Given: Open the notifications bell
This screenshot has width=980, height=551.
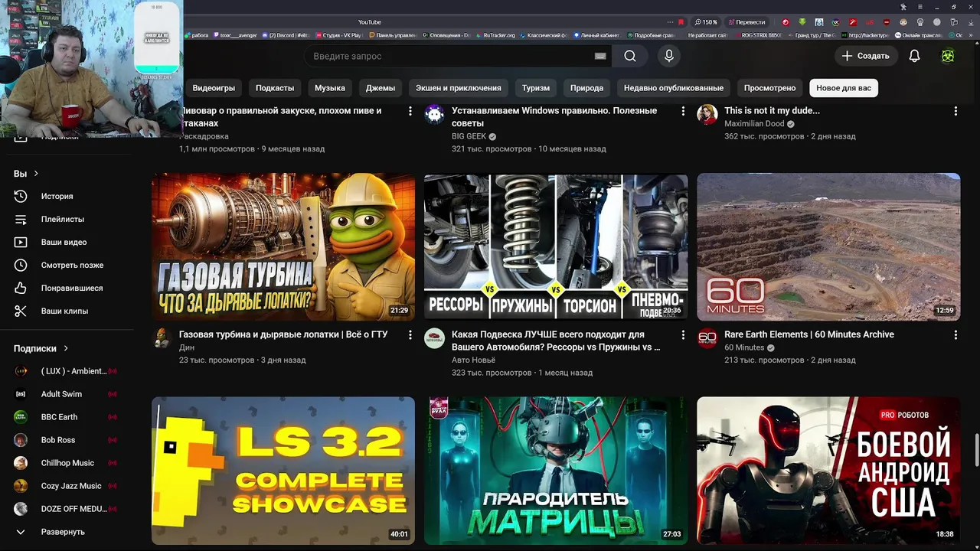Looking at the screenshot, I should 914,56.
